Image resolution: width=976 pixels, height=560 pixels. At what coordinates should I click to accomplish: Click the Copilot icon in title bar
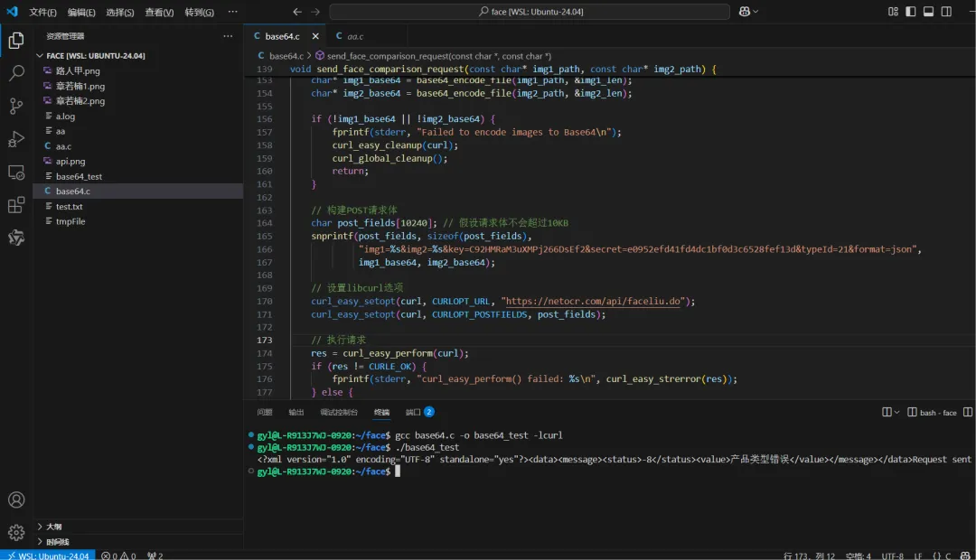coord(745,12)
